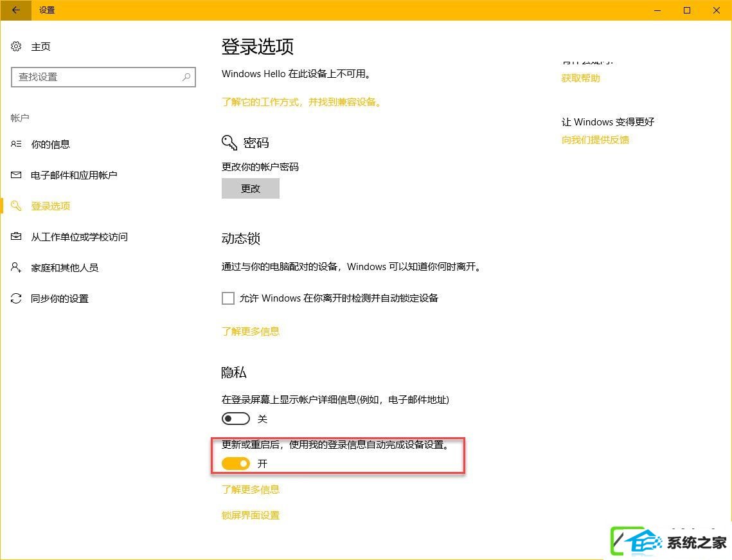Click the key icon next to 登录选项
Viewport: 732px width, 560px height.
coord(16,206)
